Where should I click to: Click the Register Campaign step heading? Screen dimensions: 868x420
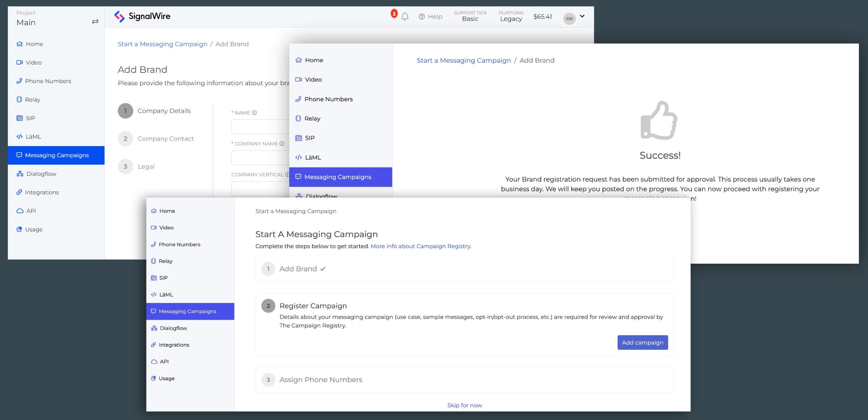click(313, 306)
